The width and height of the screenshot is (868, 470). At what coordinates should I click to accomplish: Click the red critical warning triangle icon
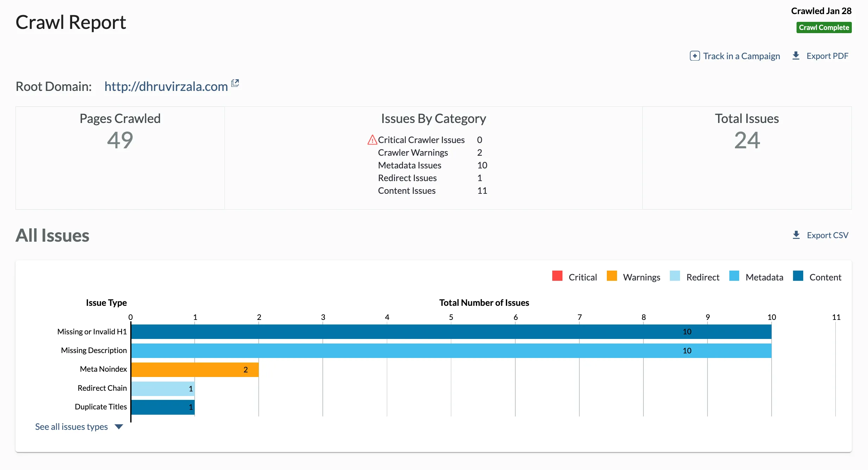pyautogui.click(x=372, y=140)
